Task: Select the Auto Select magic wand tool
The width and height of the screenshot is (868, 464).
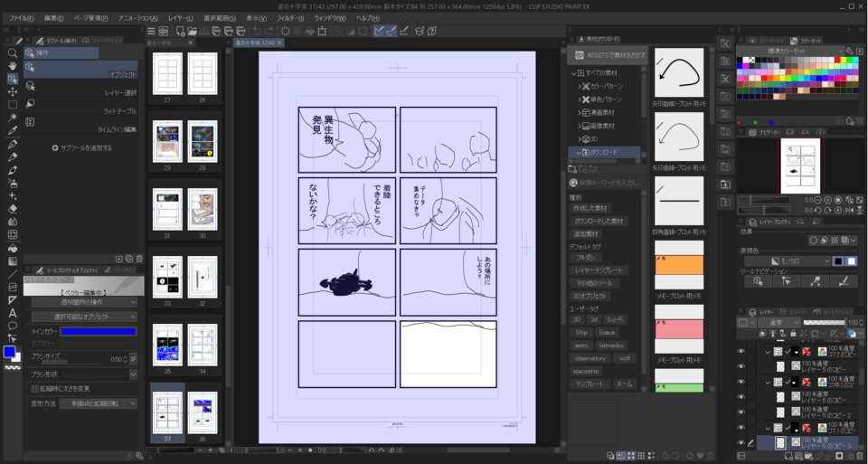Action: [x=12, y=118]
